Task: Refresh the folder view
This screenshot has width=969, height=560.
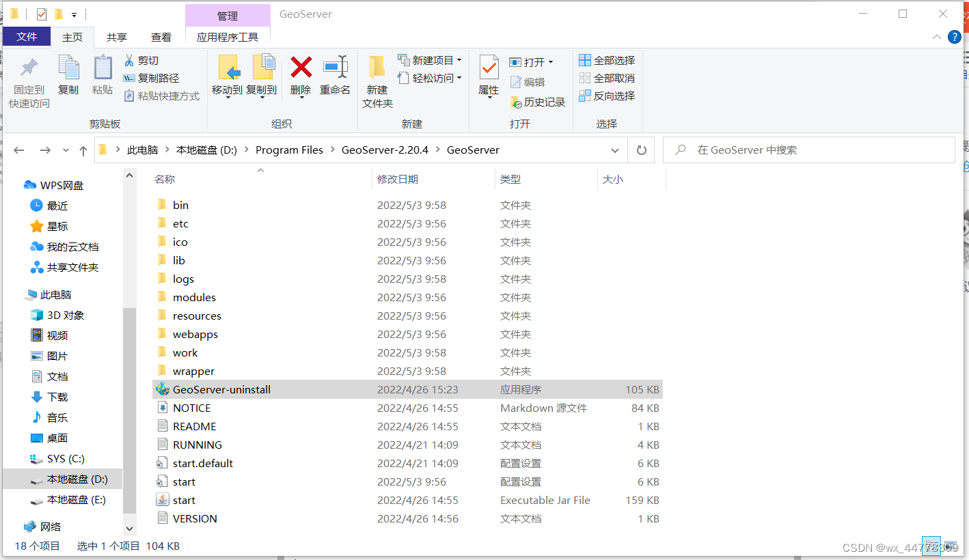Action: pos(641,150)
